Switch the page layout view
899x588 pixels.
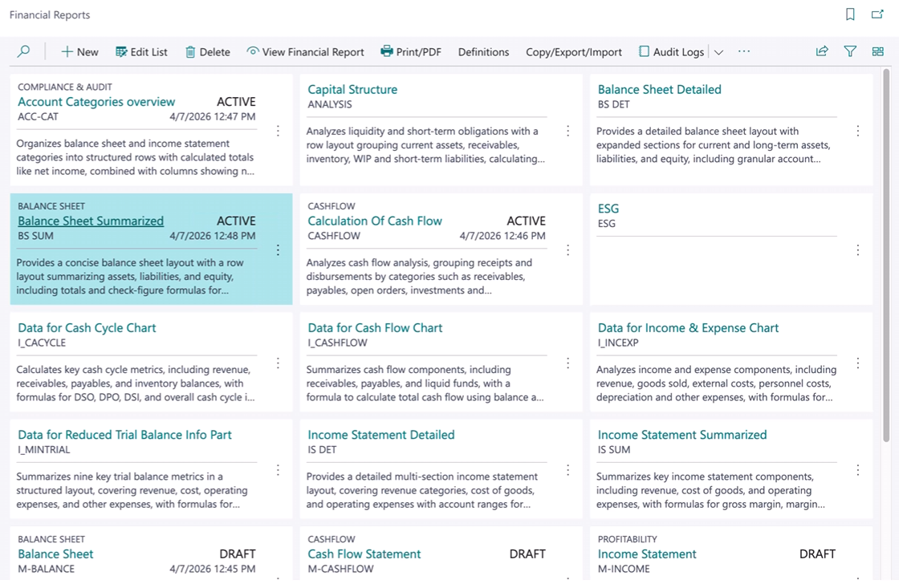[877, 51]
